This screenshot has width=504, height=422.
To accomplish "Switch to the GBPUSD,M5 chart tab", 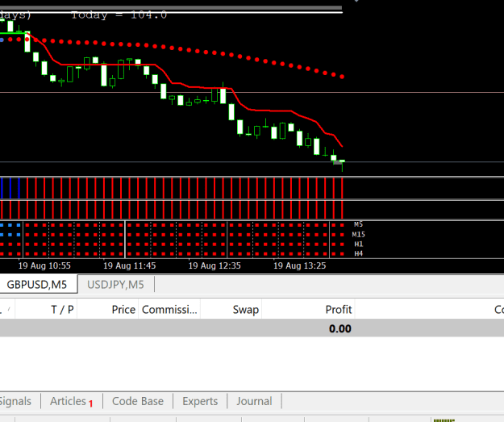I will (x=36, y=285).
